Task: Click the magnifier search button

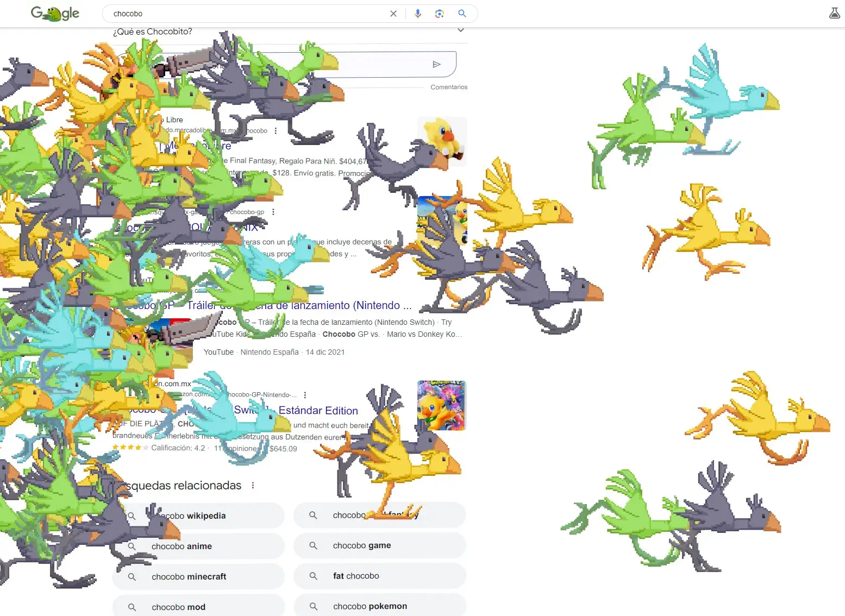Action: [x=462, y=14]
